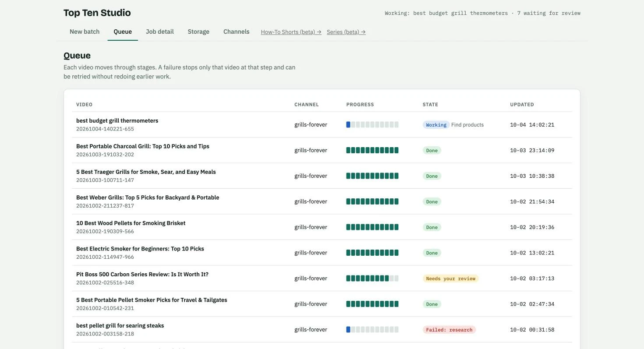Click timestamp 10-02 00:31:58
The width and height of the screenshot is (644, 349).
tap(532, 330)
